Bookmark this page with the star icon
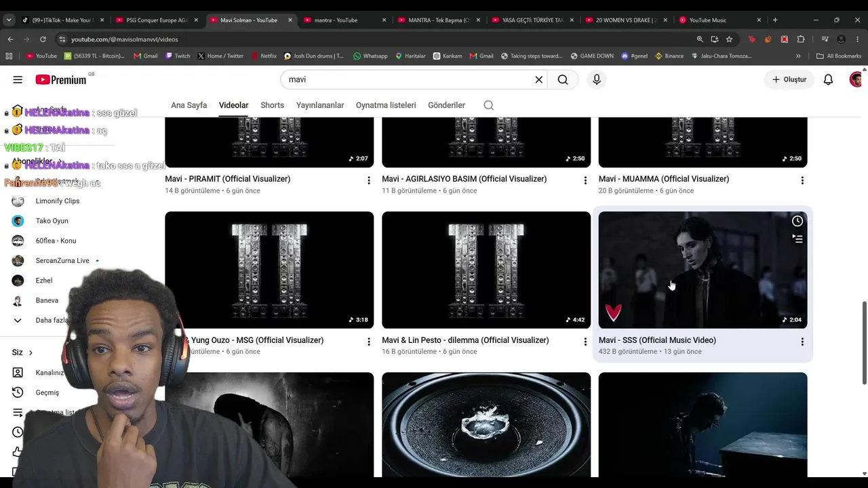 (x=729, y=39)
